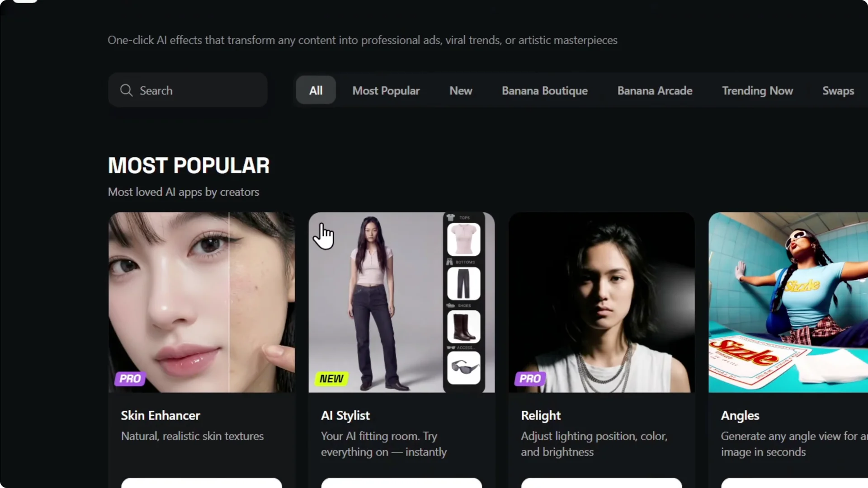Click PRO badge on Relight card

click(x=530, y=379)
